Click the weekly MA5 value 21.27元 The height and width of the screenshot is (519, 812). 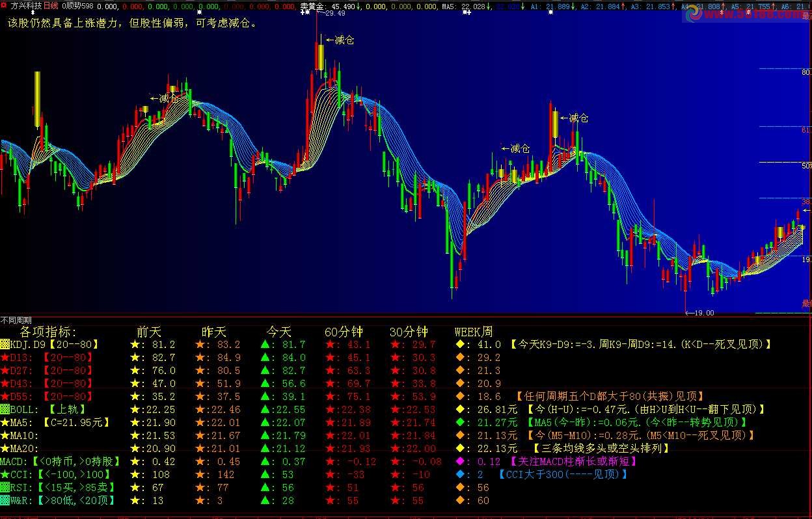[497, 423]
